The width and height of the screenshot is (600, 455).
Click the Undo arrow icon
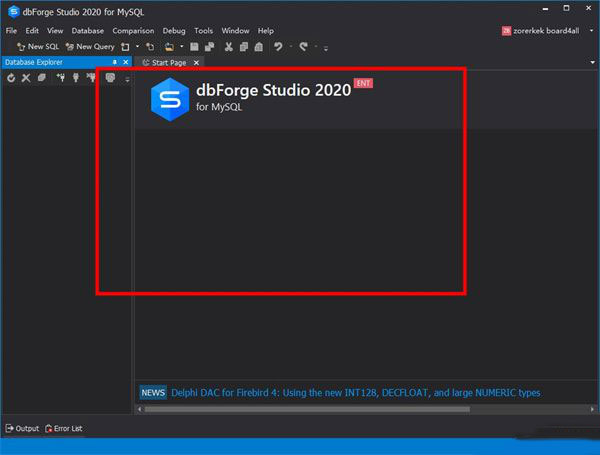click(x=278, y=47)
